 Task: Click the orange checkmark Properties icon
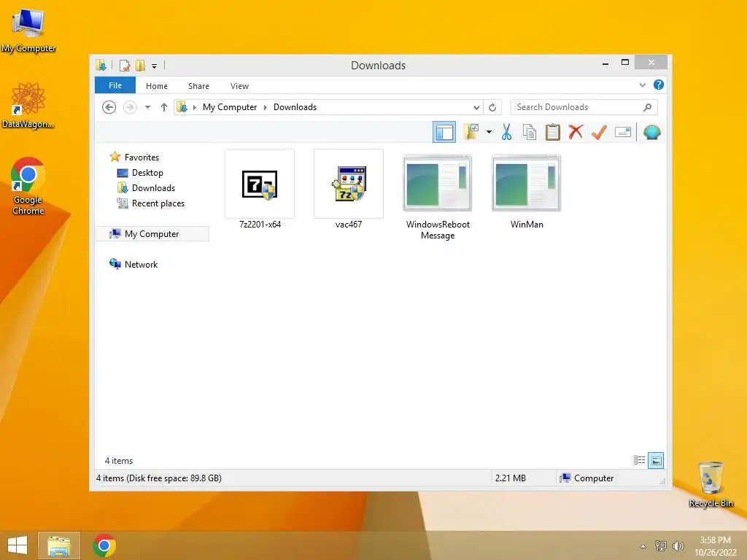point(599,132)
